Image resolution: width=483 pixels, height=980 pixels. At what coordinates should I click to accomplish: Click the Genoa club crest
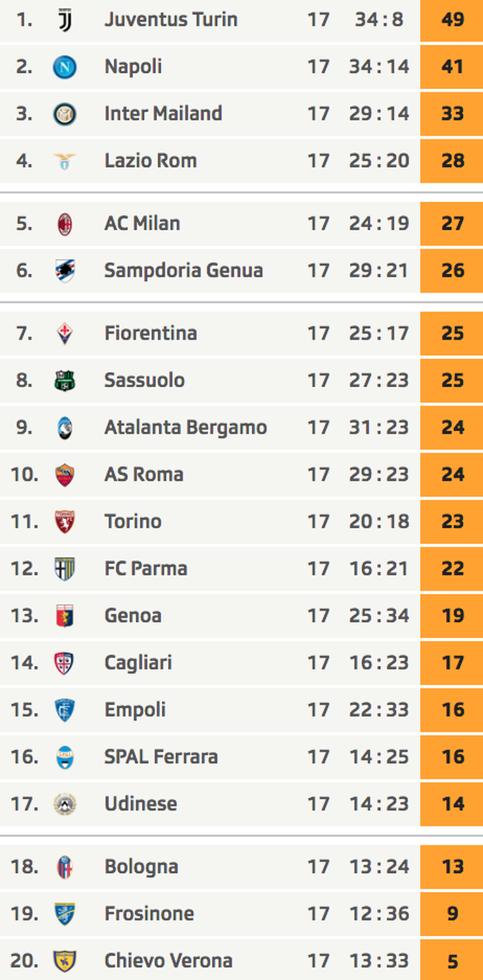point(65,616)
